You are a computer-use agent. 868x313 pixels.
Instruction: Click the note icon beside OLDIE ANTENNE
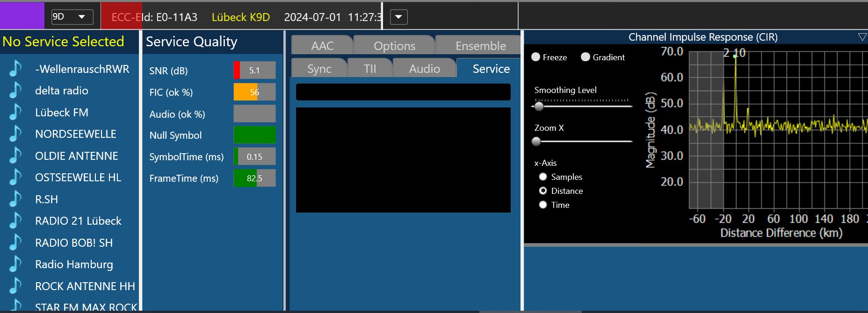click(x=16, y=156)
